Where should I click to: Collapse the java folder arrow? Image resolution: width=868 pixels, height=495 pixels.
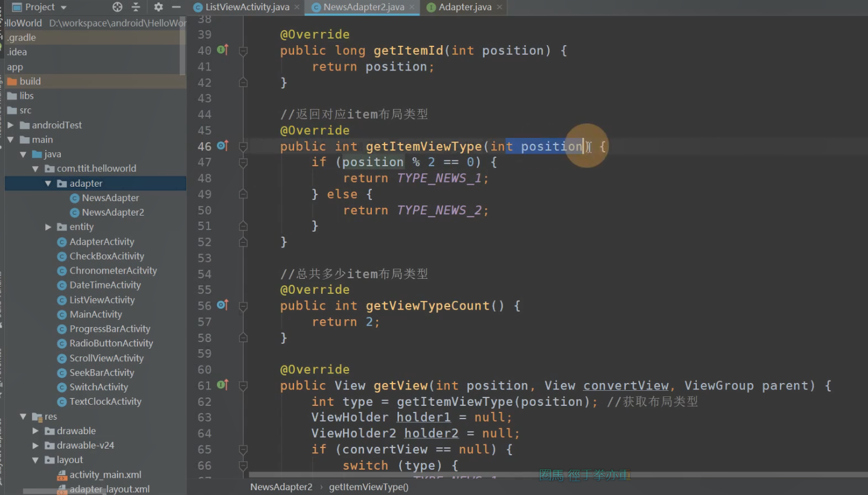pyautogui.click(x=24, y=154)
